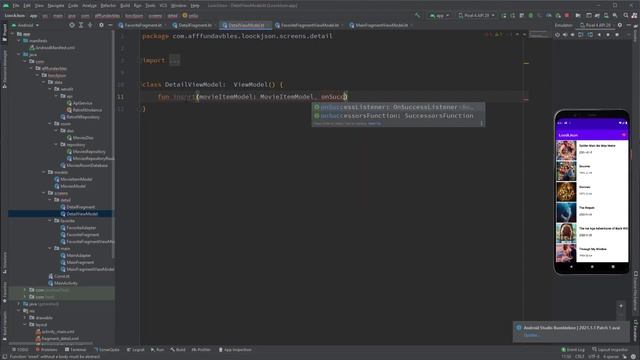Collapse the favorite package folder arrow
This screenshot has height=360, width=640.
pos(50,221)
